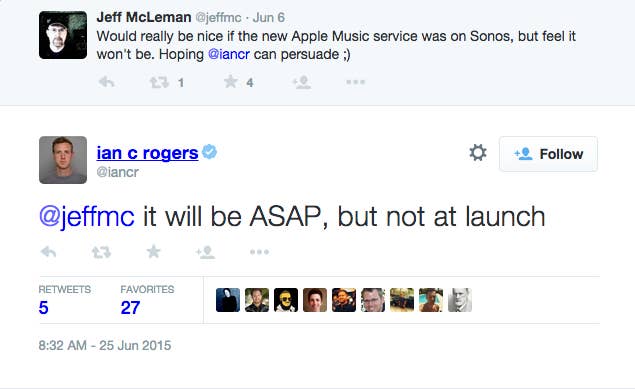This screenshot has width=635, height=389.
Task: Reply to Jeff McLeman's tweet
Action: tap(107, 83)
